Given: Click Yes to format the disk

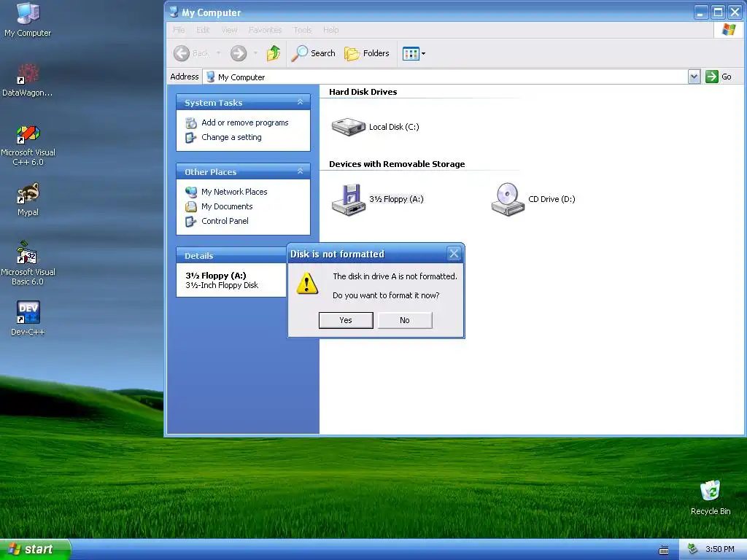Looking at the screenshot, I should pos(346,321).
